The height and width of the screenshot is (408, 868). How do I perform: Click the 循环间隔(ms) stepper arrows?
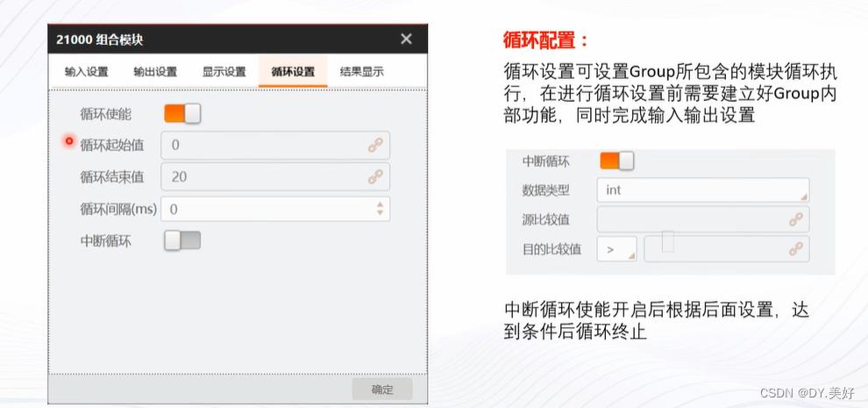pos(380,209)
